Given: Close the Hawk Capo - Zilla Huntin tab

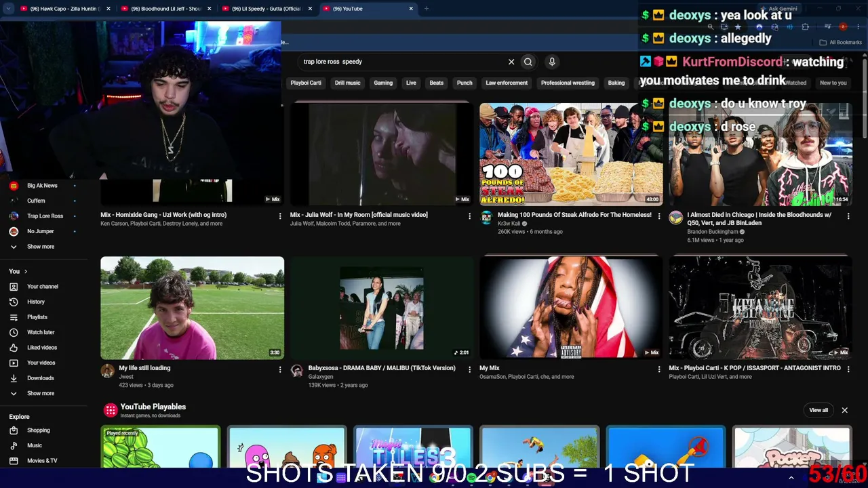Looking at the screenshot, I should pos(108,9).
